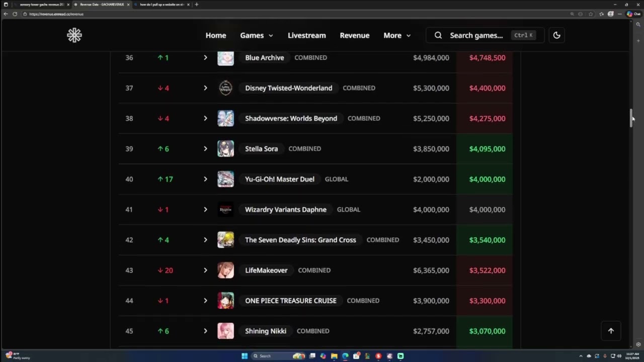644x362 pixels.
Task: Open the Shining Nikki game link
Action: pos(266,331)
